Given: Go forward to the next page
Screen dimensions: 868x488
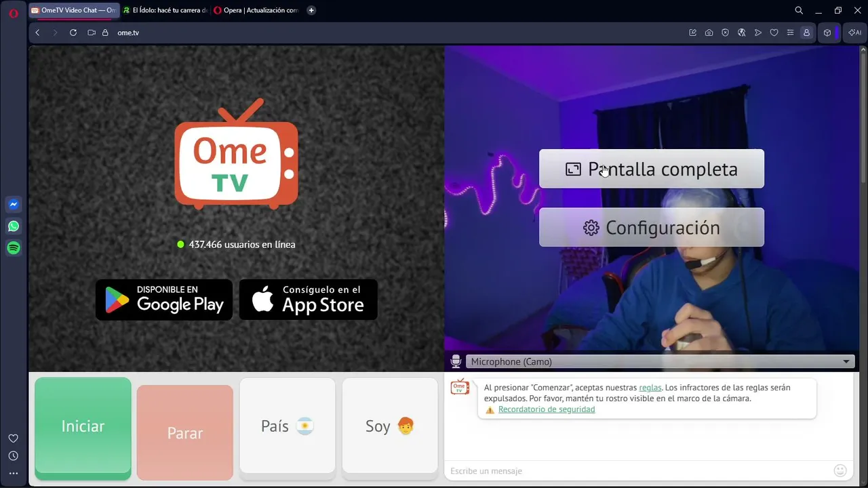Looking at the screenshot, I should pyautogui.click(x=56, y=33).
